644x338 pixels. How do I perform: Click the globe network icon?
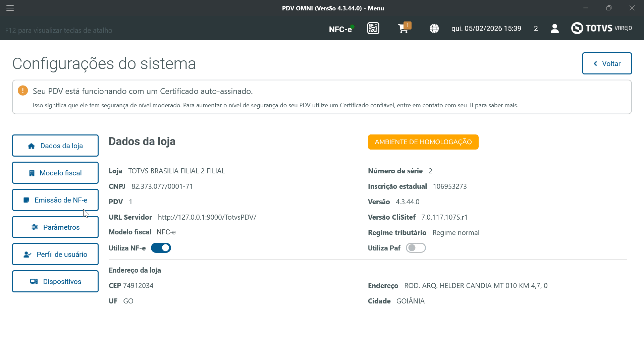[x=434, y=29]
